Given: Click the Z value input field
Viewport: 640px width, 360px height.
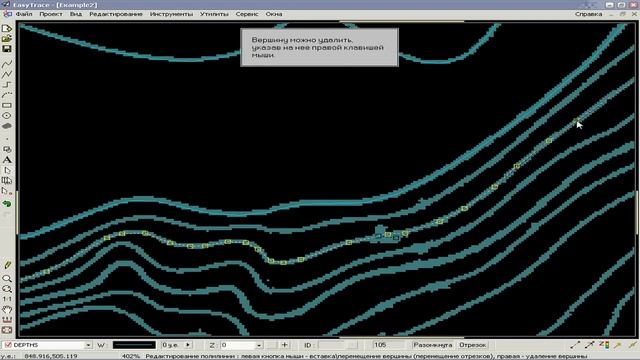Looking at the screenshot, I should pyautogui.click(x=238, y=345).
